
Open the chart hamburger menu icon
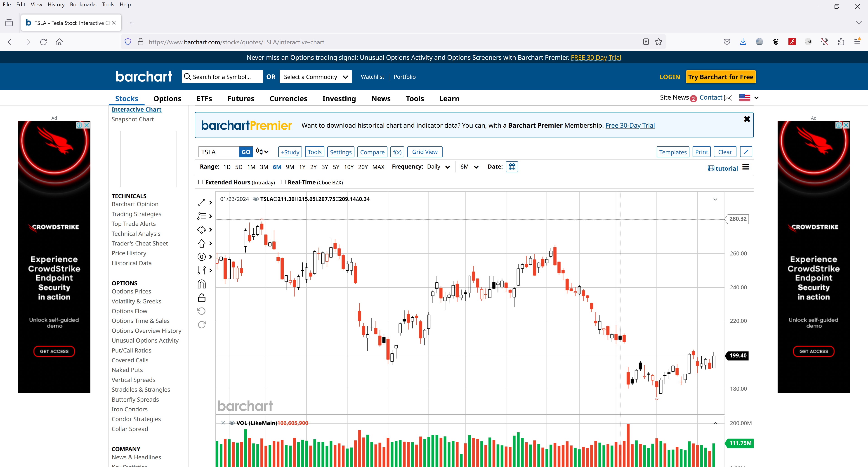tap(746, 167)
